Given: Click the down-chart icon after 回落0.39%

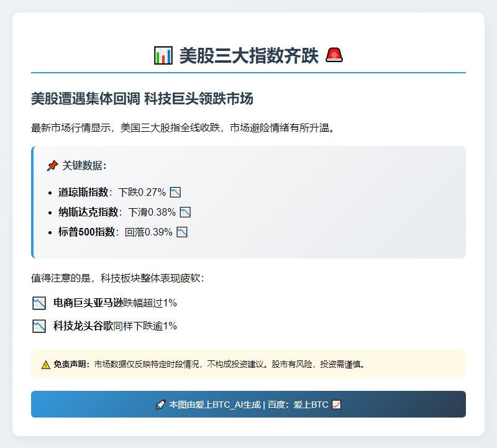Looking at the screenshot, I should tap(182, 232).
